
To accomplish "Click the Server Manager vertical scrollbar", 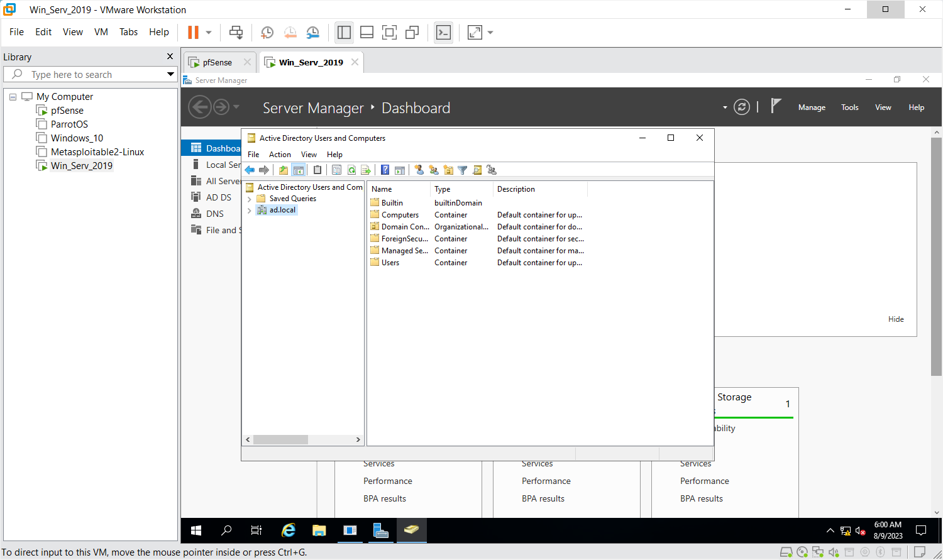I will point(937,256).
